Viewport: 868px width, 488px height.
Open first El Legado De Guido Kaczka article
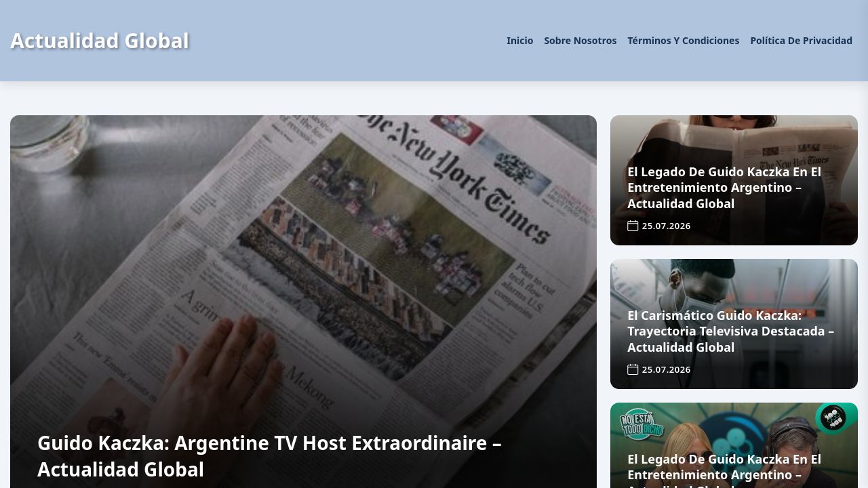click(724, 188)
